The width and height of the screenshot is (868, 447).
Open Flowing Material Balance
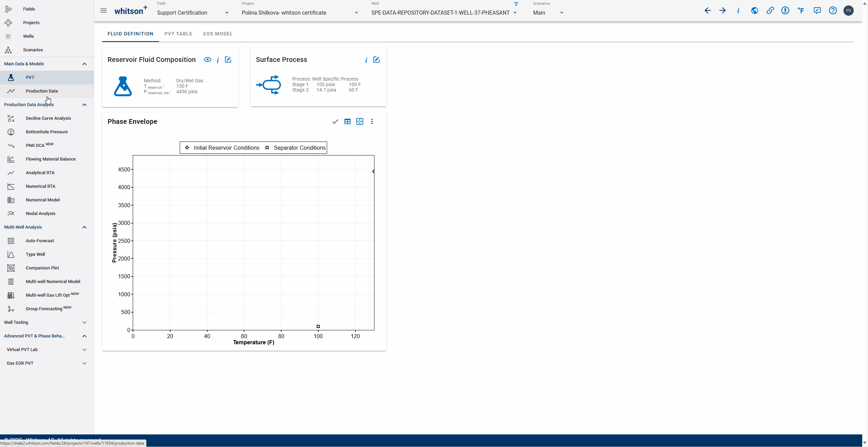click(x=47, y=159)
